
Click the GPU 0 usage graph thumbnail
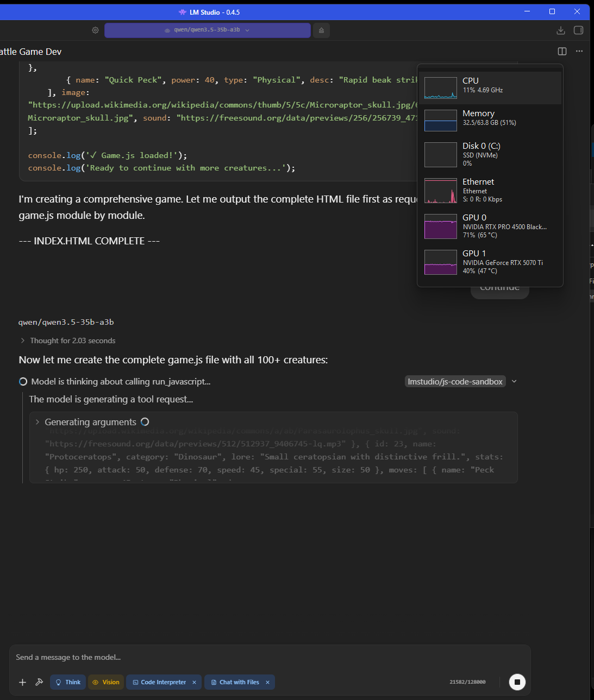pyautogui.click(x=441, y=226)
